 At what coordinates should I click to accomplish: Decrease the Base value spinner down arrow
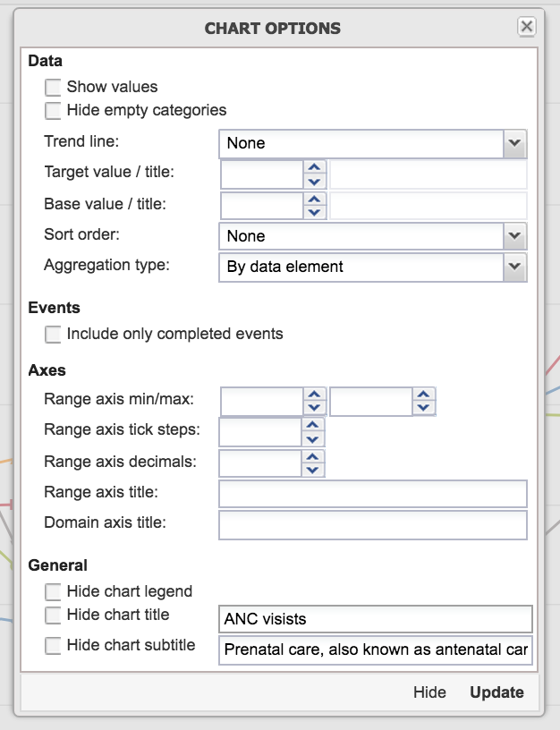pyautogui.click(x=313, y=212)
